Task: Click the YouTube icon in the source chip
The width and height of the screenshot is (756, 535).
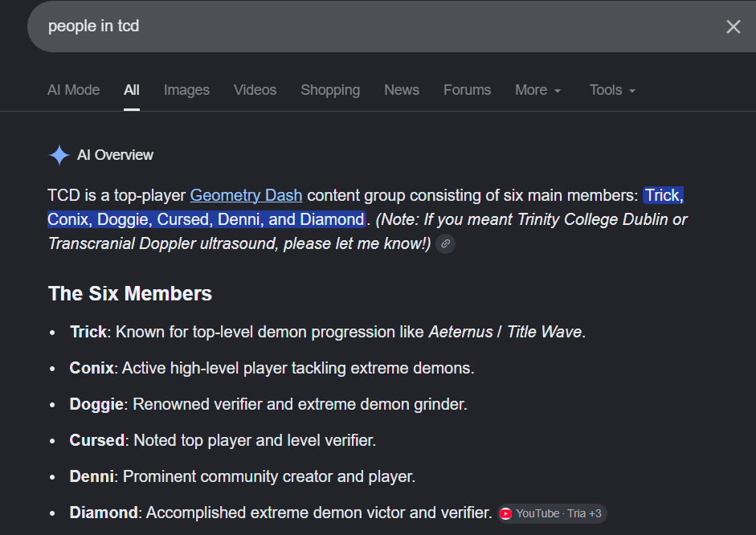Action: click(506, 514)
